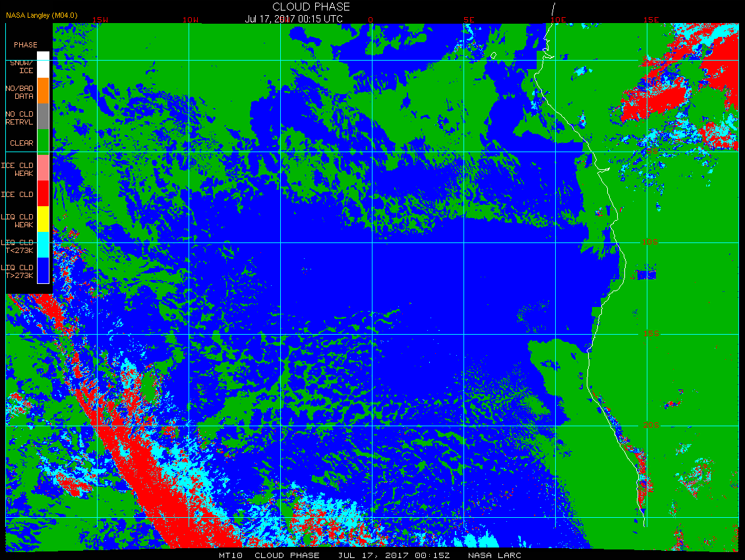Click the NASA LARC footer text
Image resolution: width=745 pixels, height=560 pixels.
494,555
